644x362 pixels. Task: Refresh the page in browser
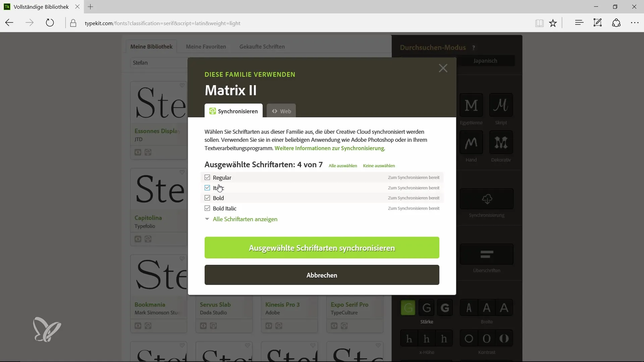click(x=50, y=23)
